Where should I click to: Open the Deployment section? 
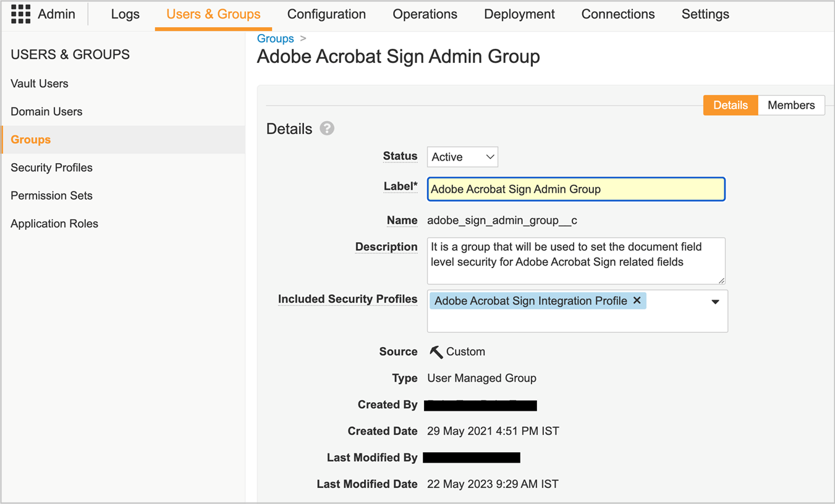[519, 14]
